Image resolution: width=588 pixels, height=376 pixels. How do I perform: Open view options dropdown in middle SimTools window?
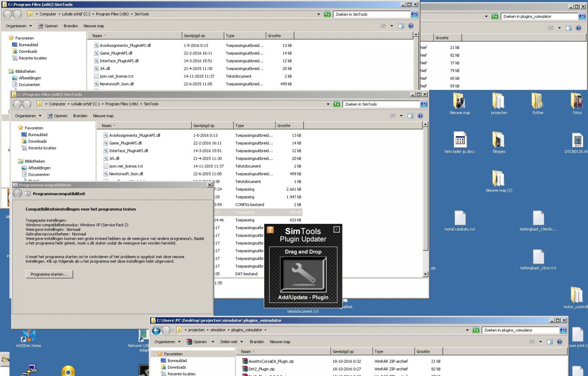click(x=401, y=116)
